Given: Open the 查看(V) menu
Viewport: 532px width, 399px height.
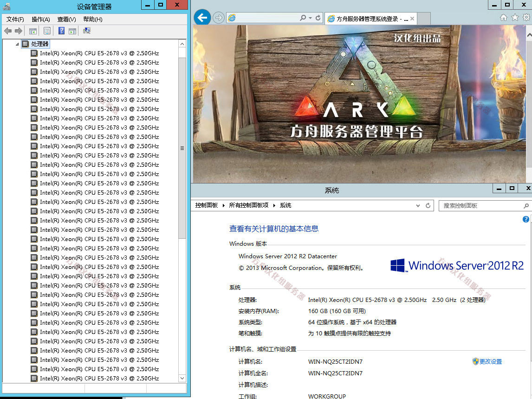Looking at the screenshot, I should click(x=66, y=20).
